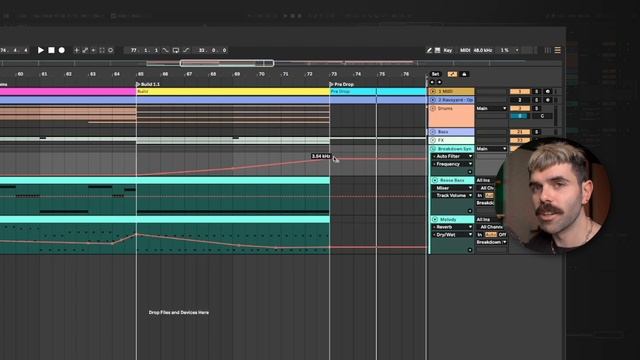This screenshot has height=360, width=640.
Task: Unfold the 1 MIDI track
Action: pyautogui.click(x=433, y=91)
